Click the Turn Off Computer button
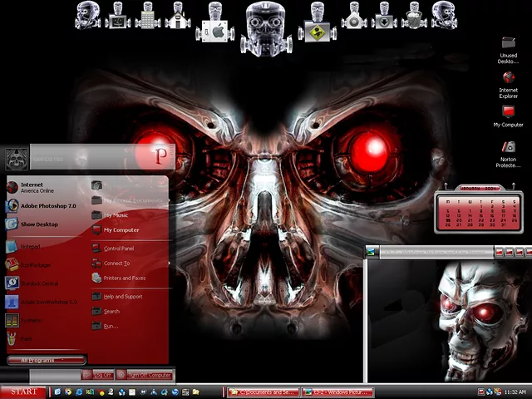The height and width of the screenshot is (399, 532). (x=145, y=375)
